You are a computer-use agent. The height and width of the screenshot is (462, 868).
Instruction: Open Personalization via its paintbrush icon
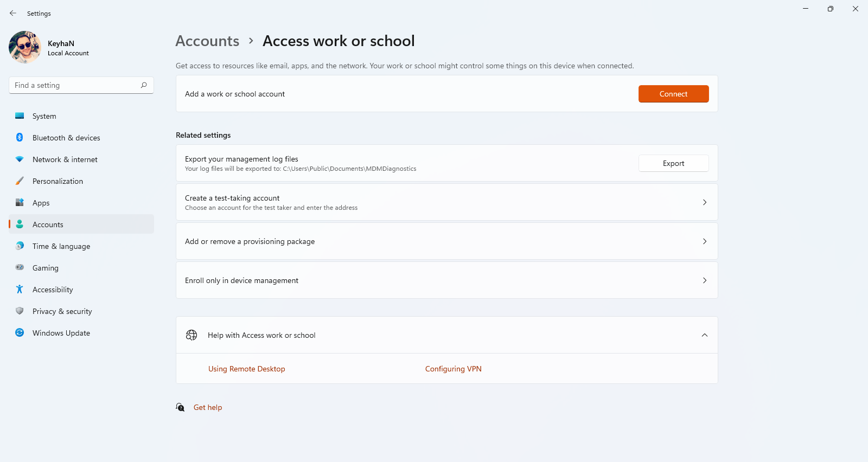coord(20,181)
